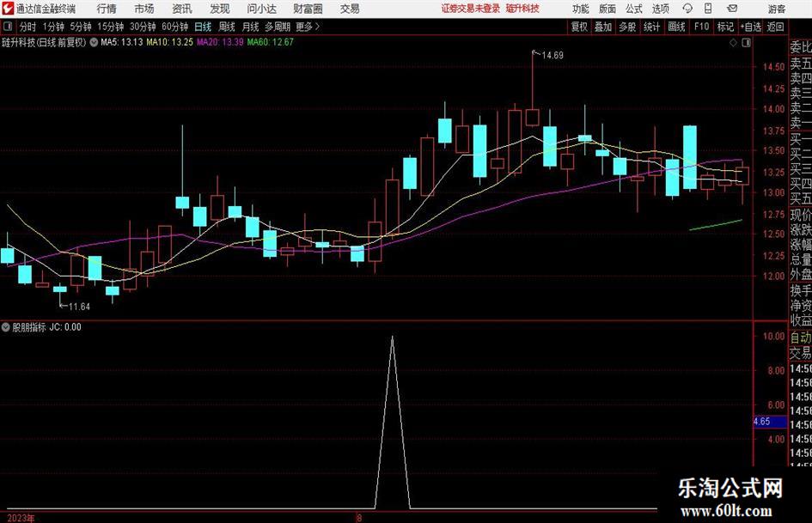Open the mail envelope icon
The image size is (812, 523).
[732, 9]
